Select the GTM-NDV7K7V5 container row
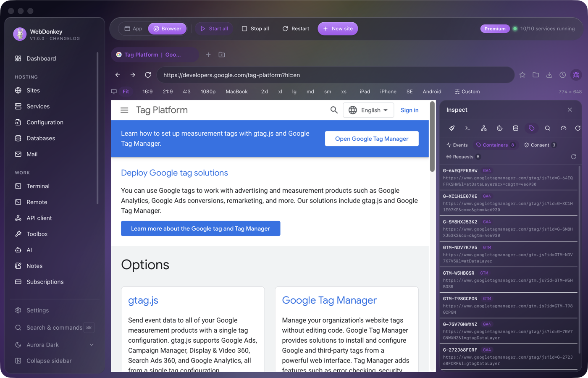Screen dimensions: 588x378 pos(508,254)
